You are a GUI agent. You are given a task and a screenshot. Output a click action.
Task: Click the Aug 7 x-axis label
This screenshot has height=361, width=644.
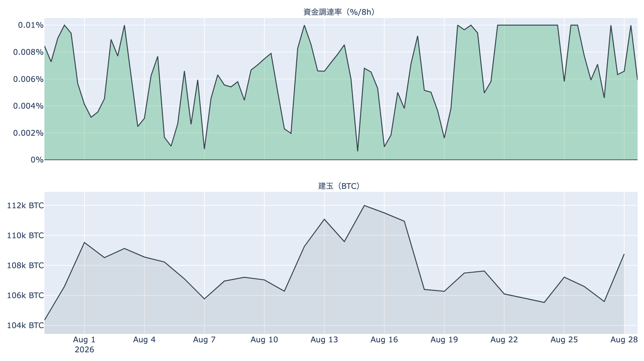point(204,340)
